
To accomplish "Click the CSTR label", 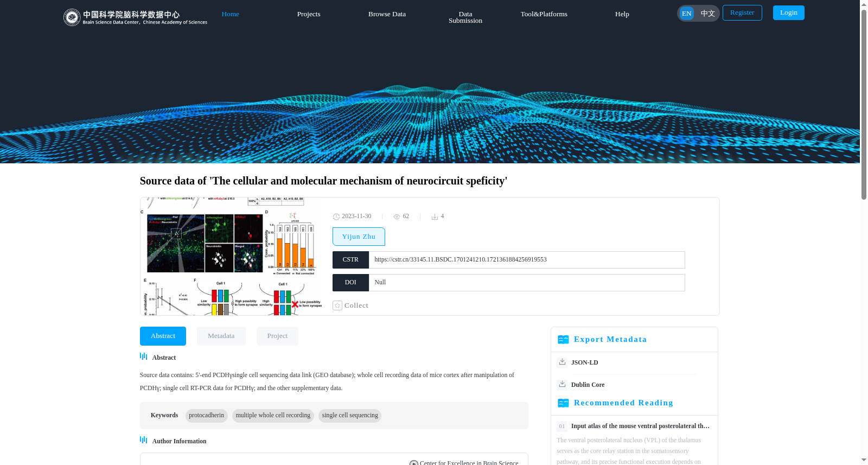I will pyautogui.click(x=350, y=260).
